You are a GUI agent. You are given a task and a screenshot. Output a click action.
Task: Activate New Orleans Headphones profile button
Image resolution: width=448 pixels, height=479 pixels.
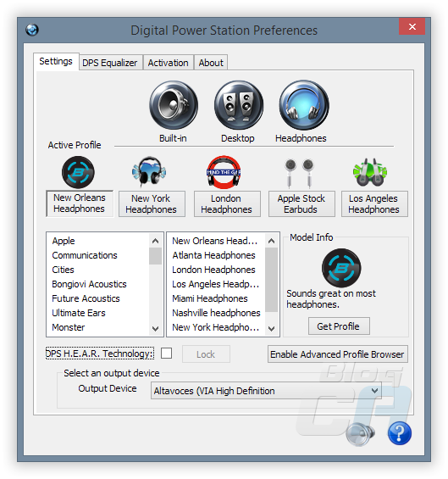(80, 203)
